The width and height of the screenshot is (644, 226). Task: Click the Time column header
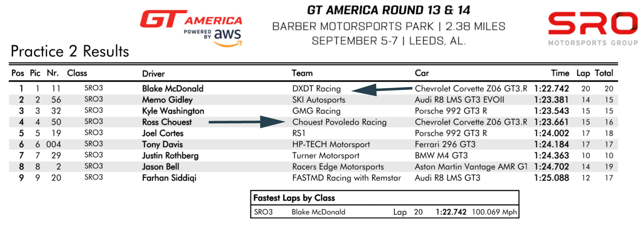click(560, 73)
